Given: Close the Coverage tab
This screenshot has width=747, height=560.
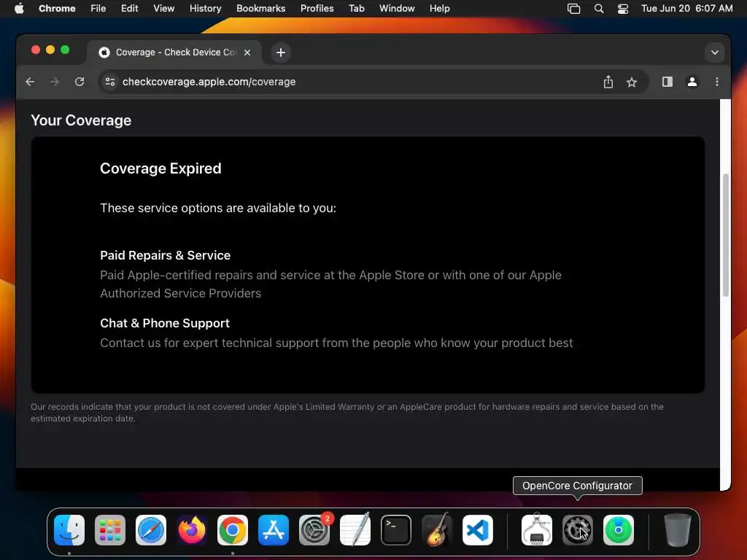Looking at the screenshot, I should [247, 52].
